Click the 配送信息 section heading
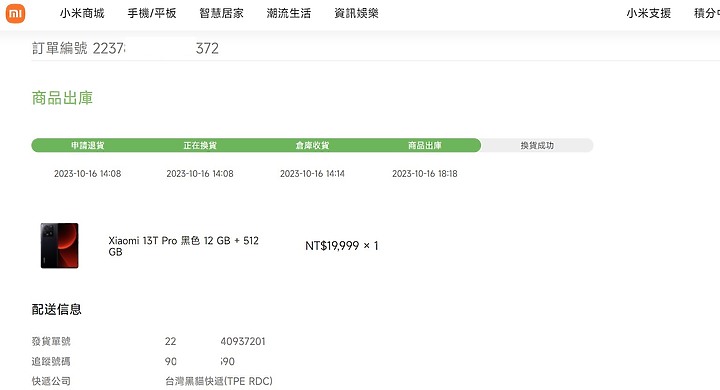This screenshot has height=390, width=720. click(x=56, y=309)
